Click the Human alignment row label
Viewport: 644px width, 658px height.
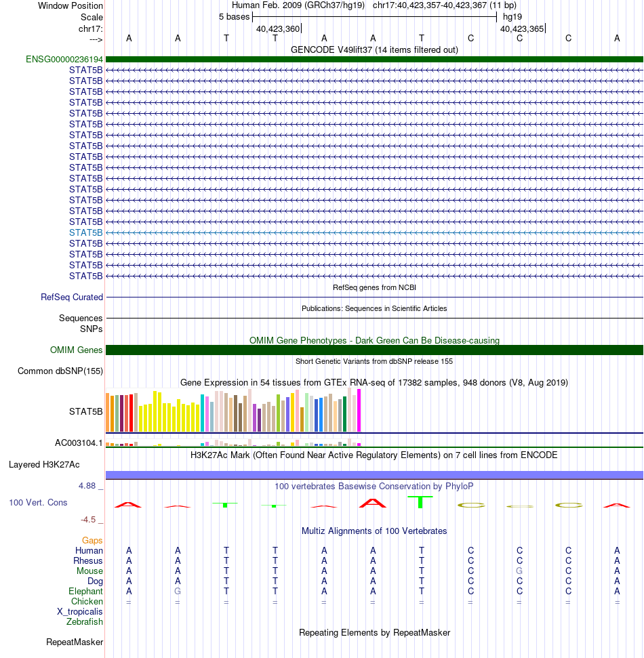coord(89,550)
